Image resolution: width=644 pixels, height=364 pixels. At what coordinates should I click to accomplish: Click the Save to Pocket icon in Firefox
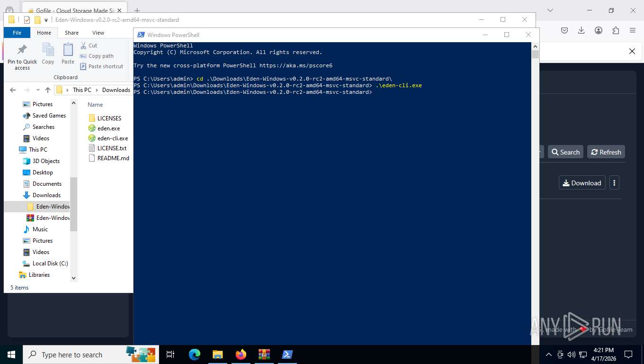[564, 30]
